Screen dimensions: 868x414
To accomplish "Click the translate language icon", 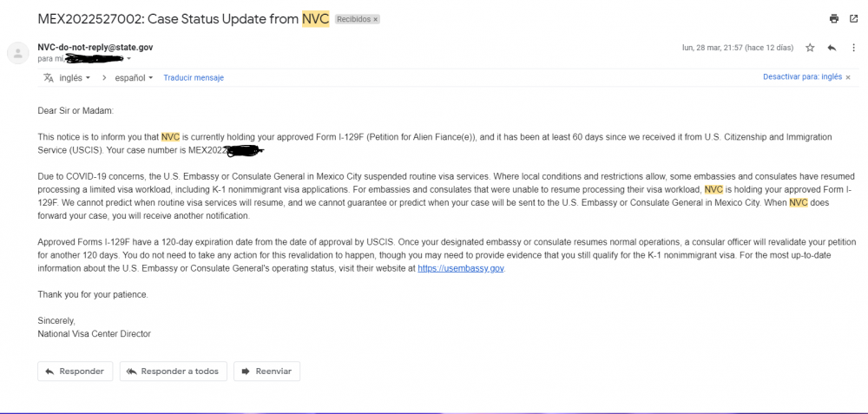I will (49, 78).
